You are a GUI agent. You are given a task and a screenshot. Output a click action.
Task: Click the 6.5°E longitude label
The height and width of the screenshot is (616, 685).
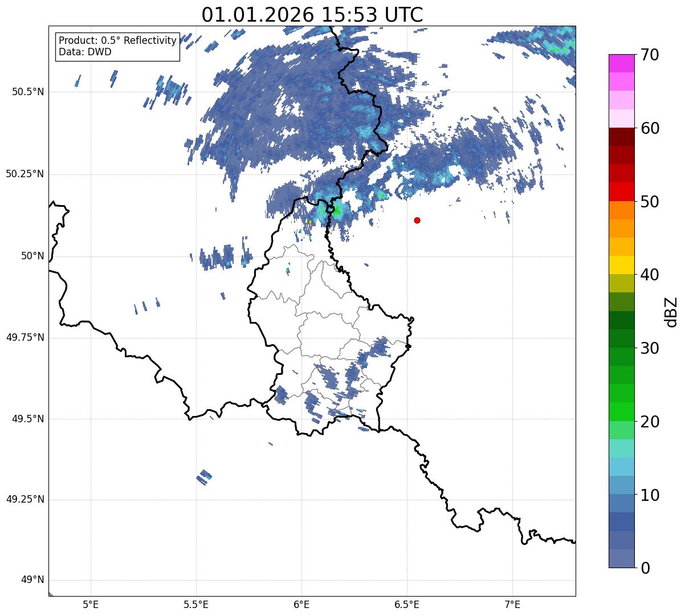click(407, 604)
